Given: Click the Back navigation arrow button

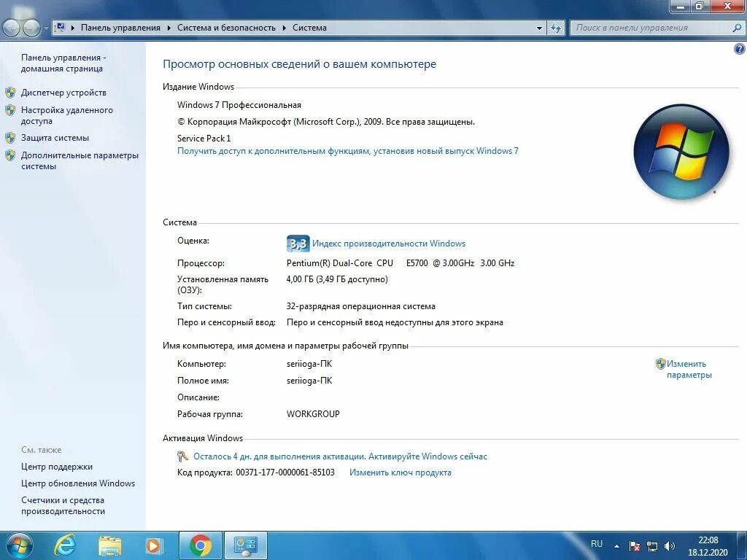Looking at the screenshot, I should [x=12, y=28].
